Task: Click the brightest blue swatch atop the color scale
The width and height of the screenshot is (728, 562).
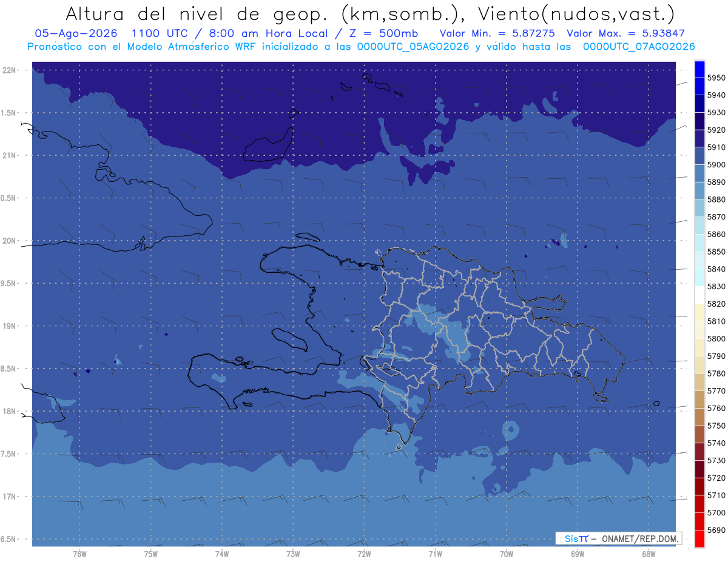Action: 699,69
